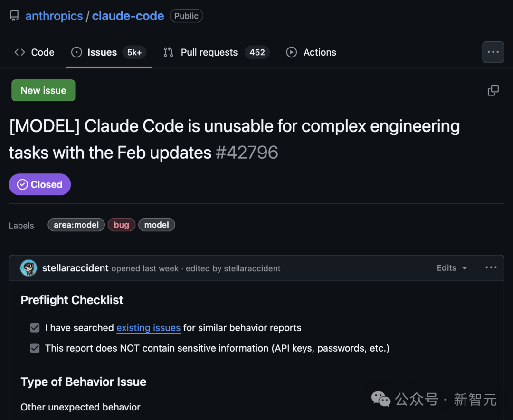The image size is (513, 420).
Task: Open the comment options kebab menu
Action: 491,267
